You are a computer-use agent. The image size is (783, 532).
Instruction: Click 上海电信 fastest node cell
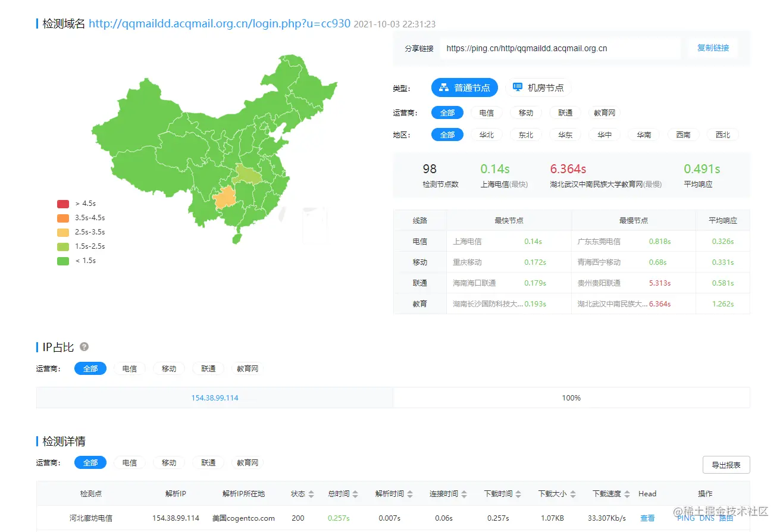[467, 242]
